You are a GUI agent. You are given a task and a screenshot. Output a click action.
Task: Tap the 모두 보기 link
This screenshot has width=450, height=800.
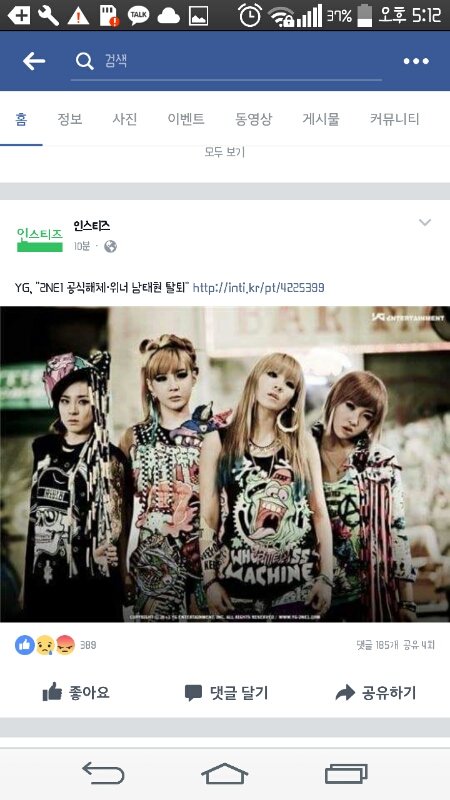[x=224, y=152]
